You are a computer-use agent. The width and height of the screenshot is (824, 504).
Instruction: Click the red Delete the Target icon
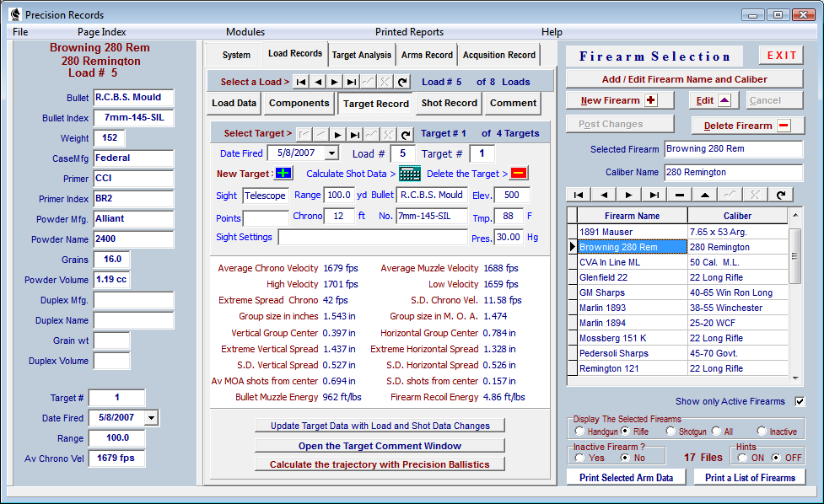[x=518, y=174]
